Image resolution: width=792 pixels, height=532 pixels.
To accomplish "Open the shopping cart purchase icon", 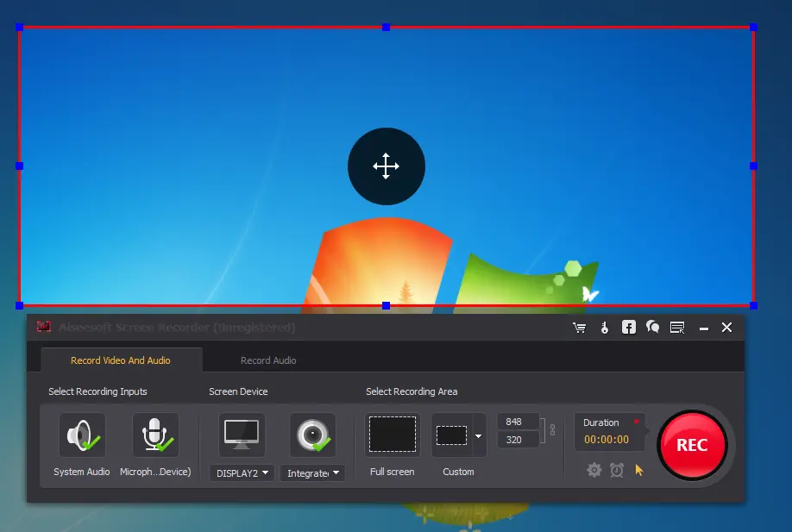I will 579,328.
